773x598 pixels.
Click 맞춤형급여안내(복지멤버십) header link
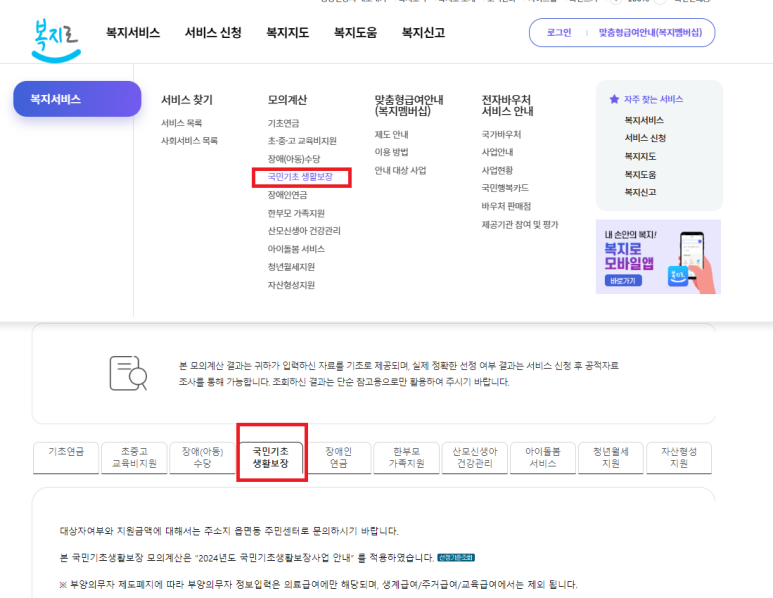tap(650, 33)
